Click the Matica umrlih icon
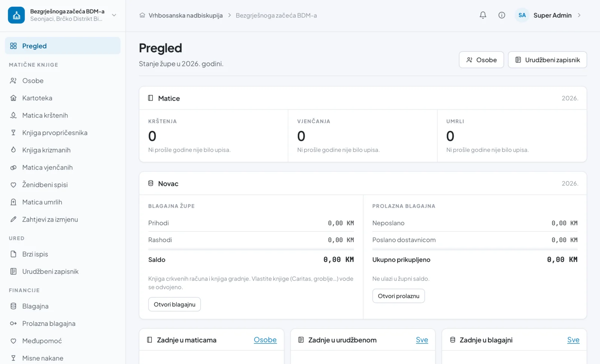Image resolution: width=600 pixels, height=364 pixels. coord(13,202)
